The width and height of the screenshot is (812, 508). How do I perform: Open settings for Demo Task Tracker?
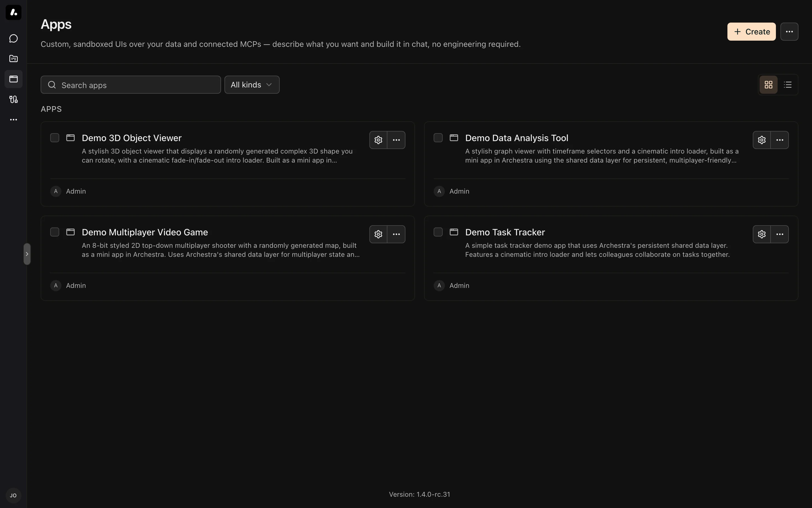click(762, 234)
